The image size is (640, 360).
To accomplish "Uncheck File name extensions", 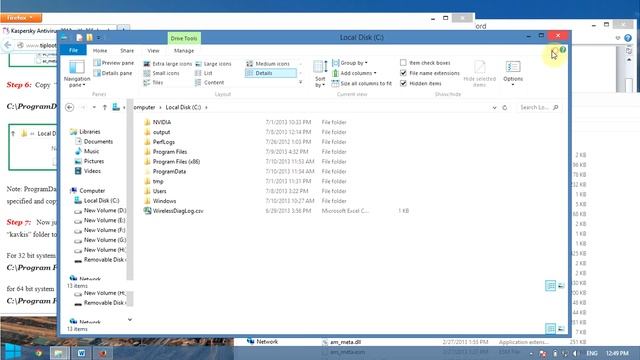I will tap(403, 73).
